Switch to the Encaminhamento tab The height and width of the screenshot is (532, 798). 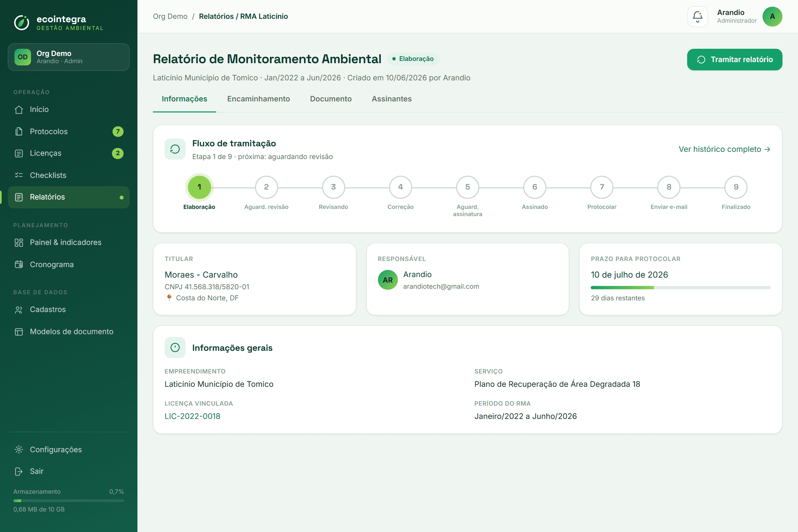click(x=259, y=99)
